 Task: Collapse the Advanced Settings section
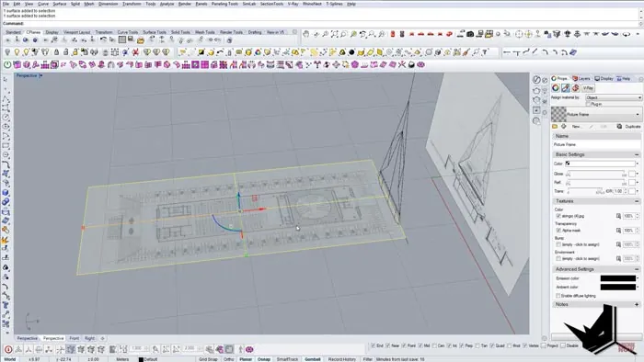[637, 269]
